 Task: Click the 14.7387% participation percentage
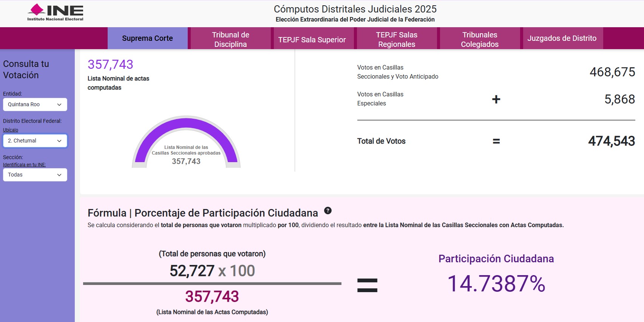click(496, 284)
